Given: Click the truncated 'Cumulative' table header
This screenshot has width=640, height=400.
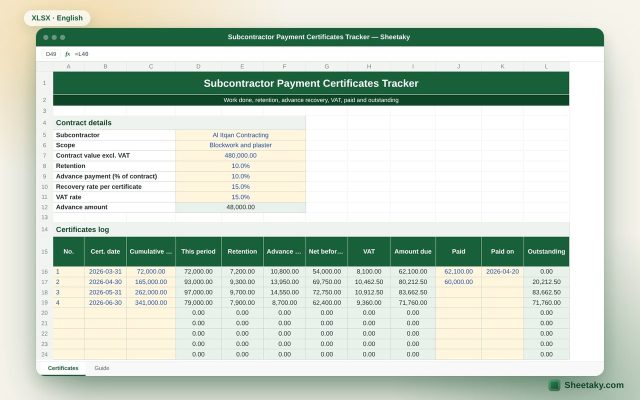Looking at the screenshot, I should [151, 252].
